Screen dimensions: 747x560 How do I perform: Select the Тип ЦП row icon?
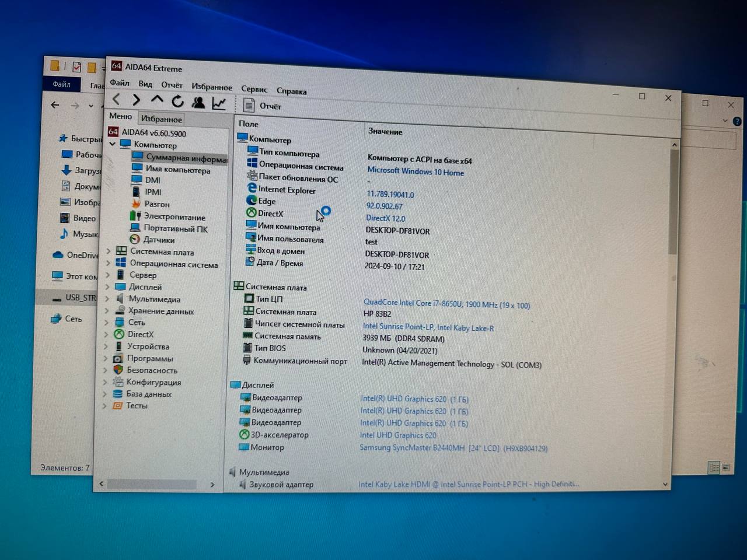(x=249, y=299)
